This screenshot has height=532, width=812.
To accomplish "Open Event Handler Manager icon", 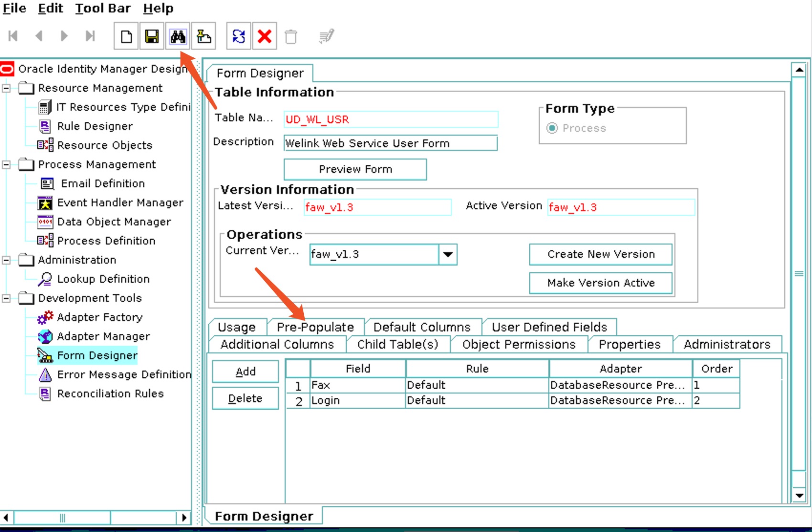I will (x=45, y=203).
